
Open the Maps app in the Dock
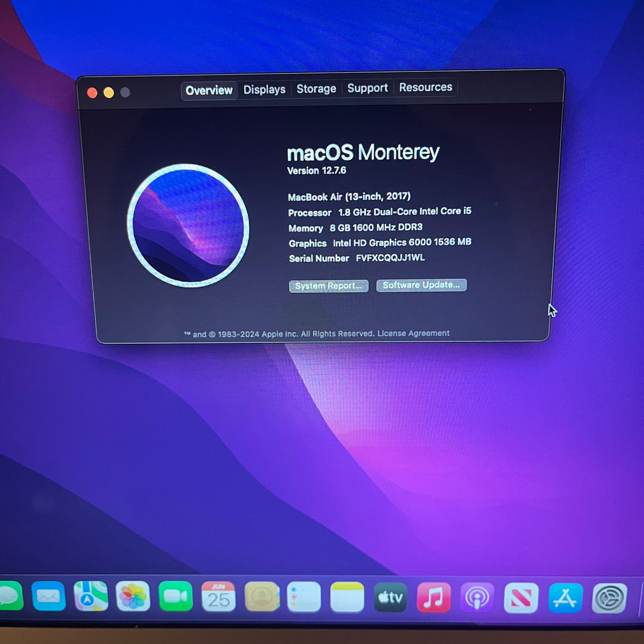(91, 596)
